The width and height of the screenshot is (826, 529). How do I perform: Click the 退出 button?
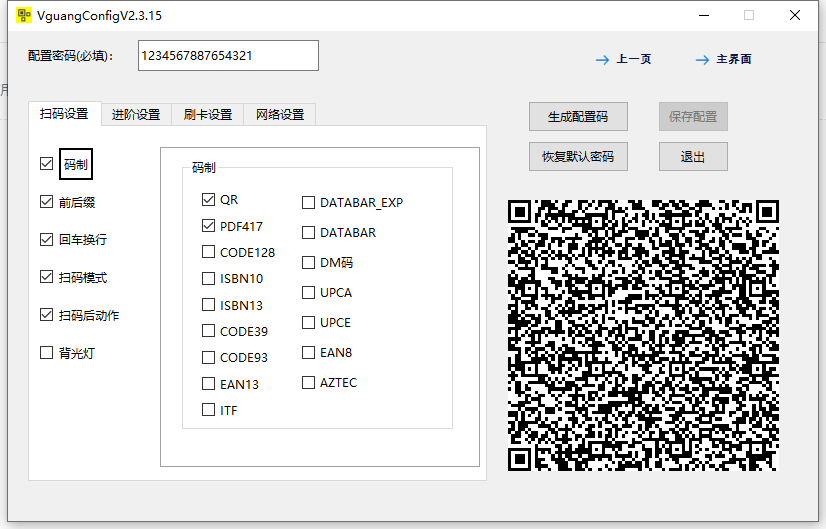pos(693,156)
